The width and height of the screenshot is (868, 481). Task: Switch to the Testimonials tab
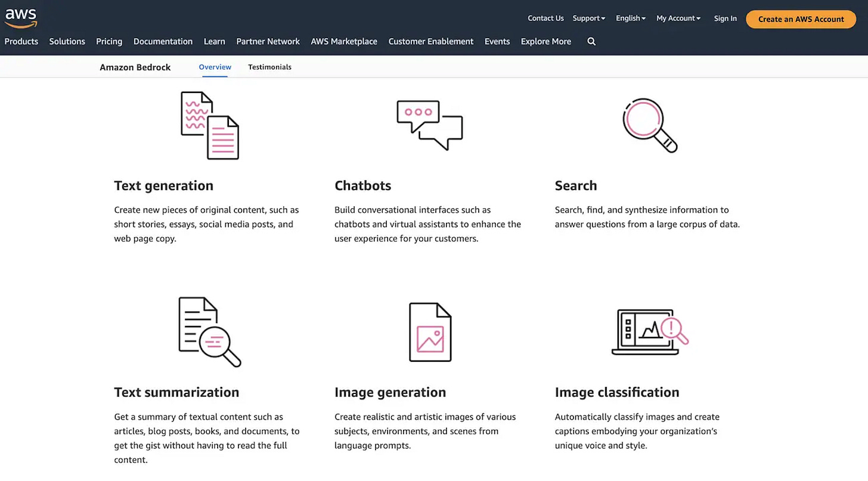pyautogui.click(x=270, y=67)
